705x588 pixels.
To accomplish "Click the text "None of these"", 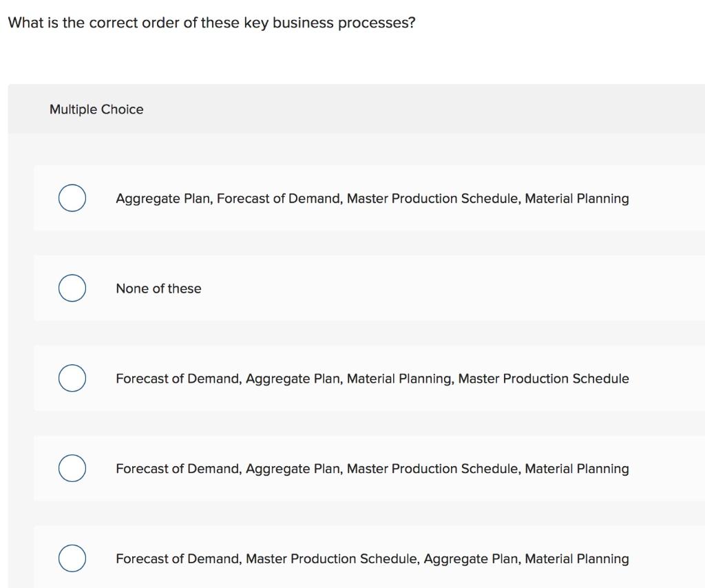I will pos(158,288).
